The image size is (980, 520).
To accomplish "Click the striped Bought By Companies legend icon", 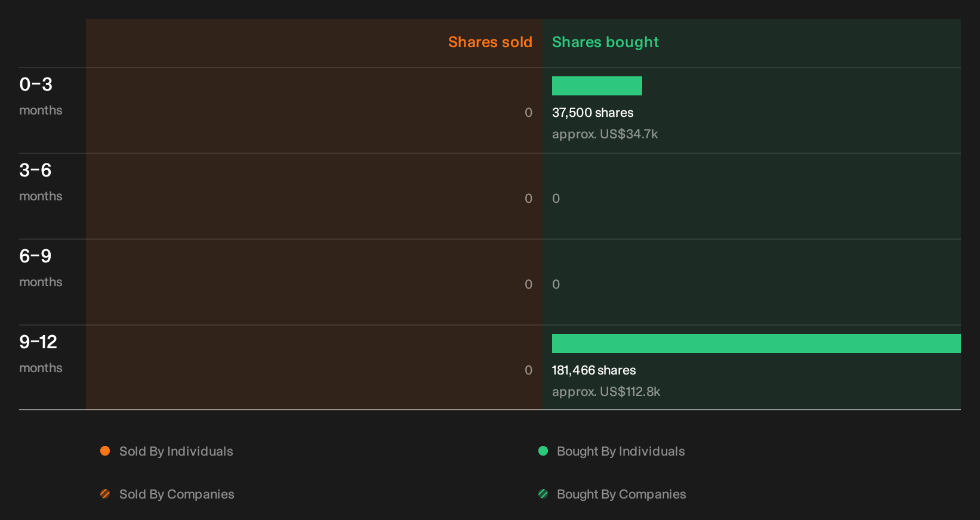I will click(x=543, y=494).
